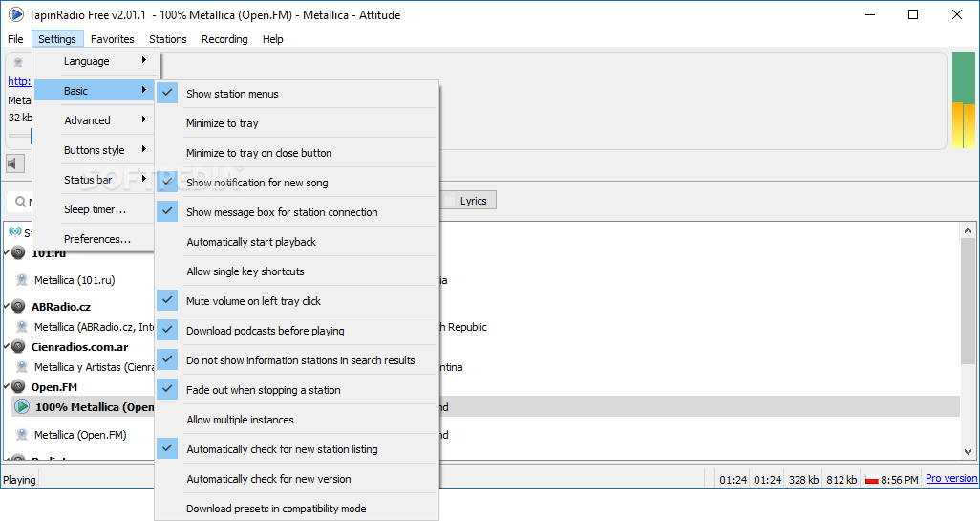Click the green volume level meter
The height and width of the screenshot is (521, 980).
(963, 100)
